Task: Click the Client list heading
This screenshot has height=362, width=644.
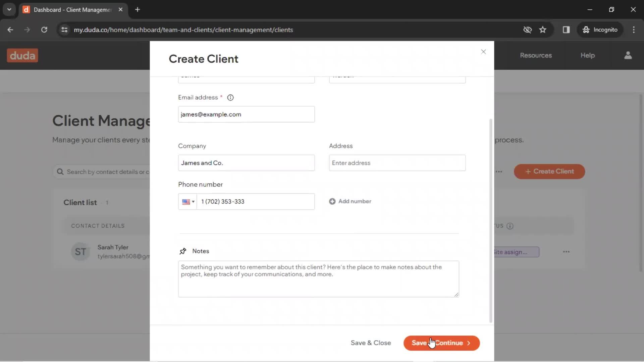Action: (x=80, y=202)
